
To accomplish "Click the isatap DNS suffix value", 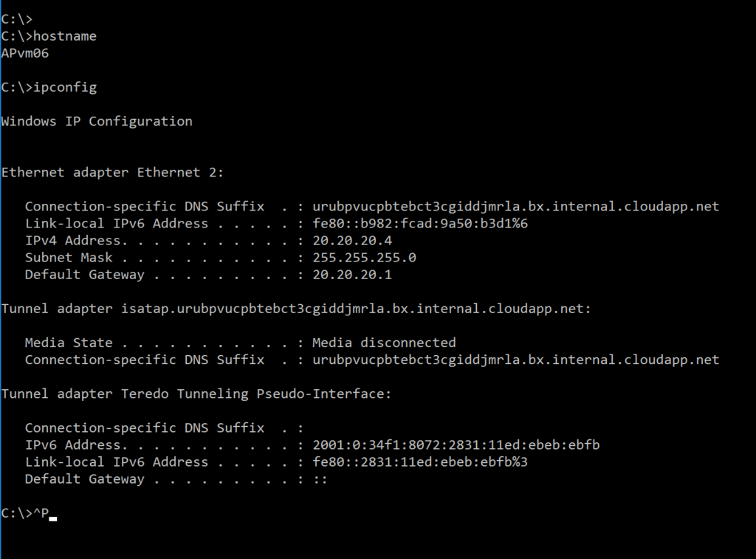I will (x=516, y=360).
